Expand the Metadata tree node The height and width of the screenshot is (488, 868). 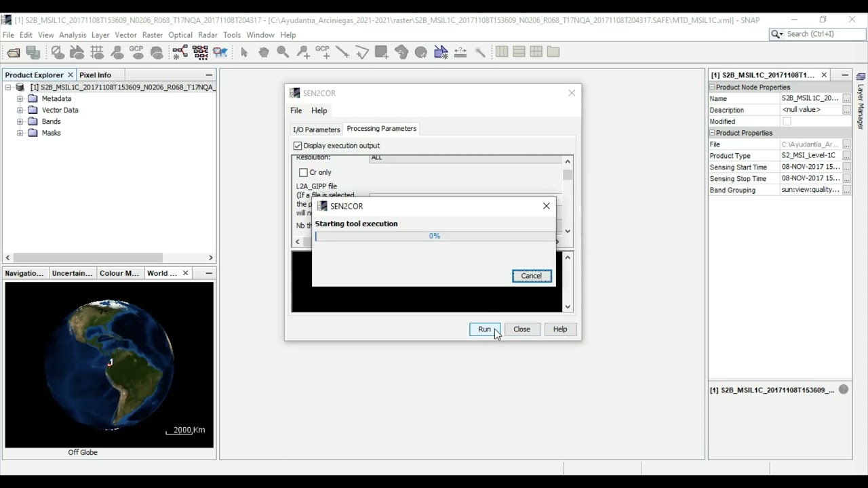point(20,99)
